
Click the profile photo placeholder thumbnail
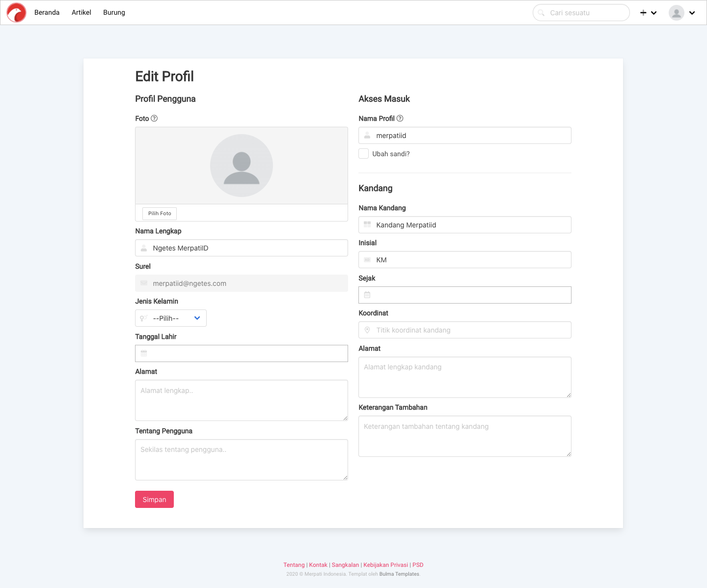pos(242,166)
